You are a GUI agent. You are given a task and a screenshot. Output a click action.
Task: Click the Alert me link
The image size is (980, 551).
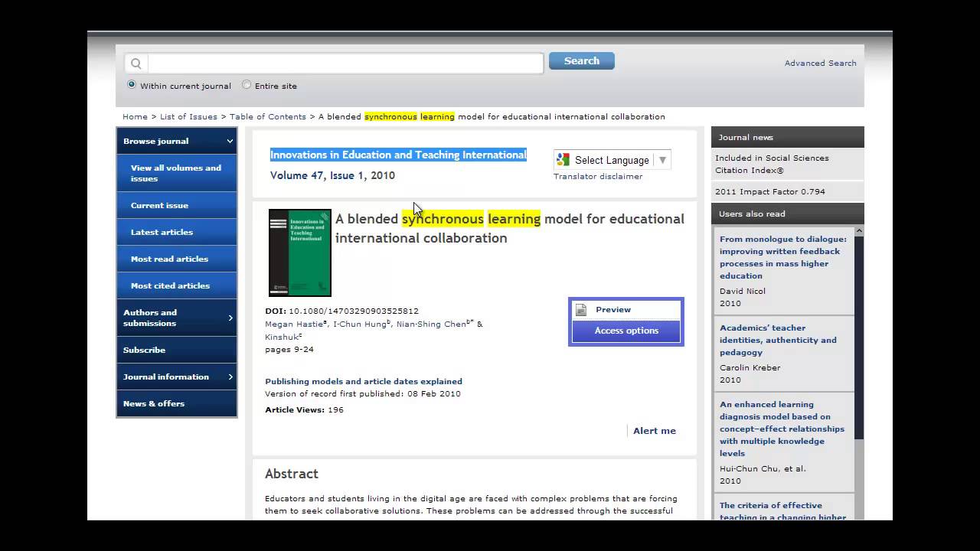point(654,431)
